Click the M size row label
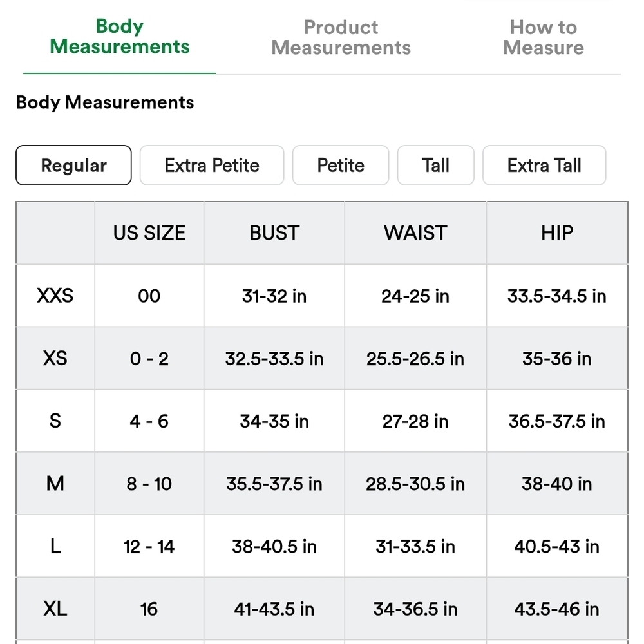The height and width of the screenshot is (644, 644). coord(55,484)
